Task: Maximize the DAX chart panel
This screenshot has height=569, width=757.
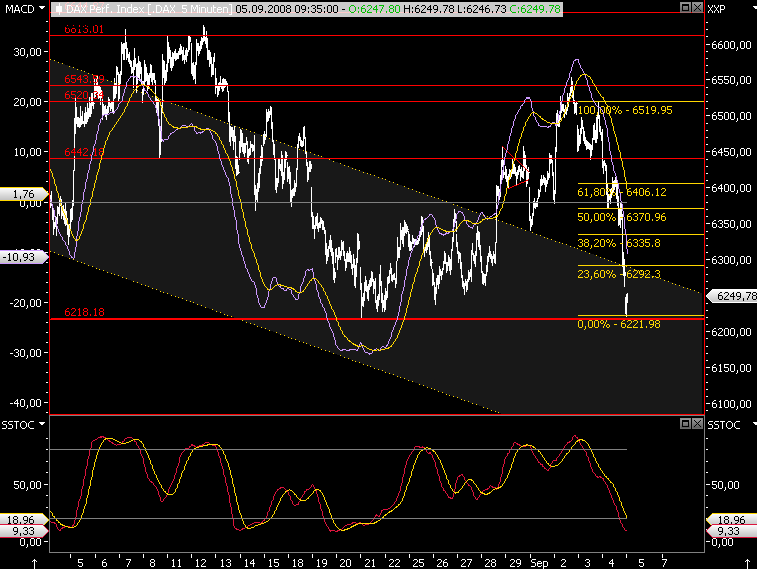Action: pos(685,7)
